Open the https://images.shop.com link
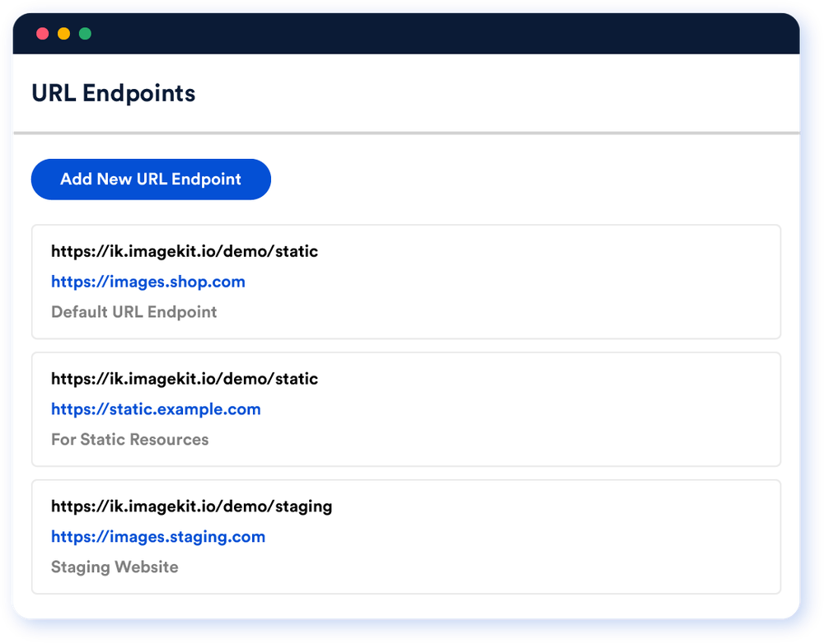The width and height of the screenshot is (824, 644). coord(148,282)
